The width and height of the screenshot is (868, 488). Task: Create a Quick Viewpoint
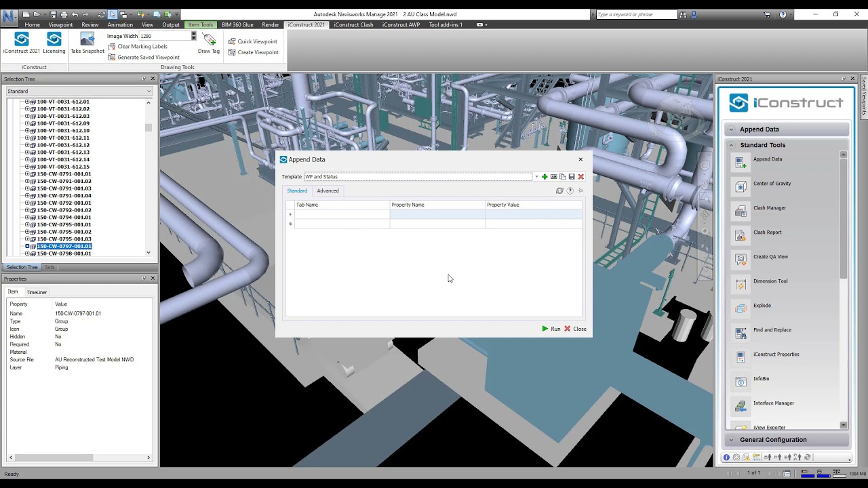pos(252,41)
